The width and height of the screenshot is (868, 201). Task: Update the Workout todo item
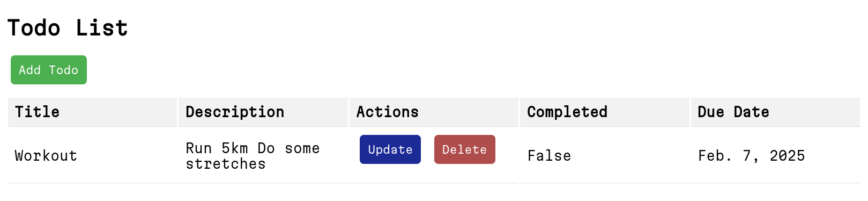coord(390,149)
